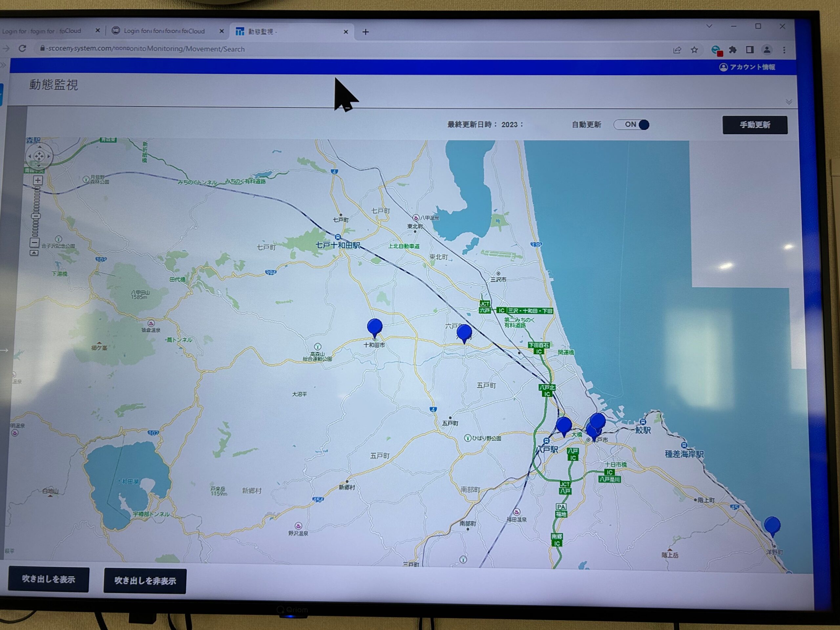This screenshot has height=630, width=840.
Task: Click the 最終更新日時 timestamp text
Action: pyautogui.click(x=486, y=125)
